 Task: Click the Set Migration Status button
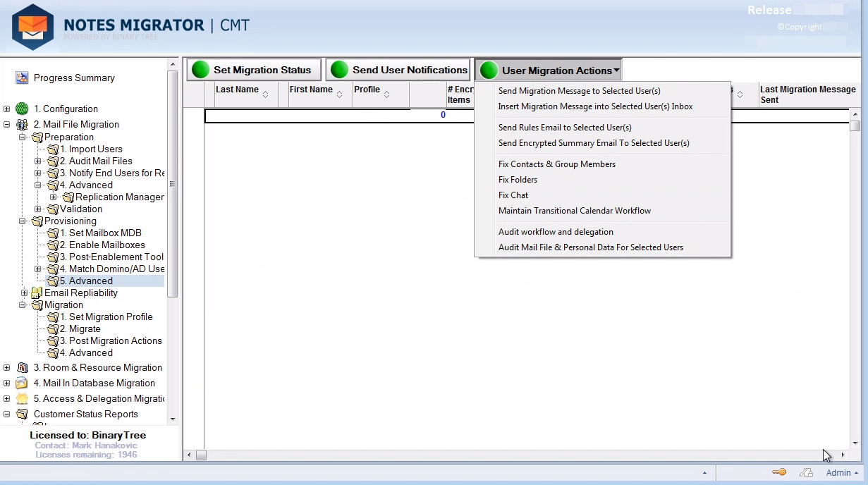coord(254,70)
